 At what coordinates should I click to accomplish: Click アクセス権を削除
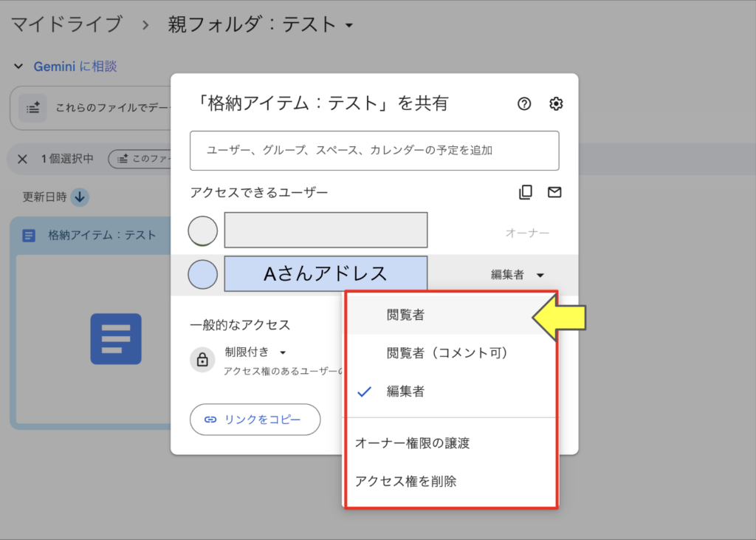tap(405, 482)
